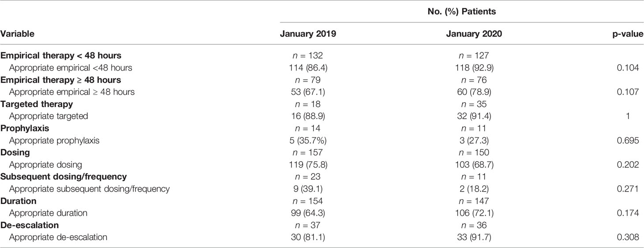Viewport: 644px width, 248px height.
Task: Select the Dosing row heading
Action: coord(13,153)
